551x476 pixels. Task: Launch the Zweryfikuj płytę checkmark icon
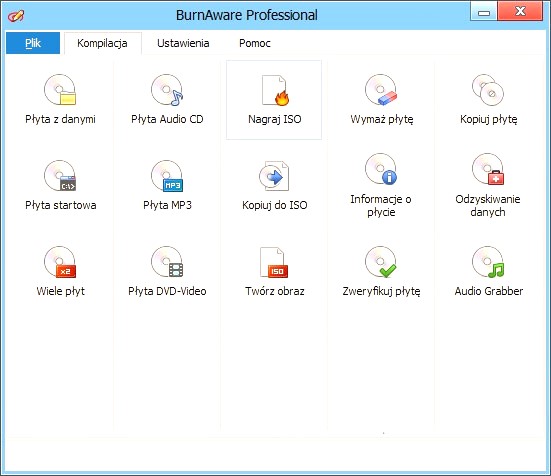[x=381, y=262]
